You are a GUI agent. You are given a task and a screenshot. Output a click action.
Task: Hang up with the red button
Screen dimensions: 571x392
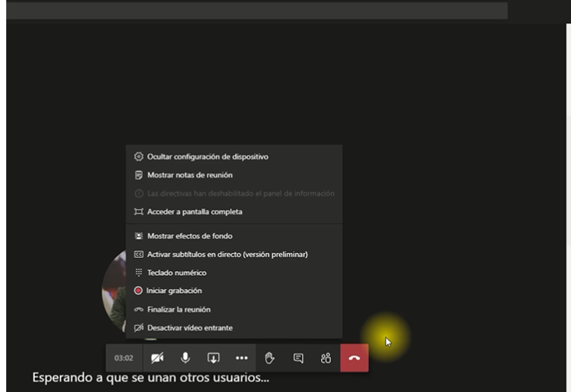pyautogui.click(x=354, y=358)
